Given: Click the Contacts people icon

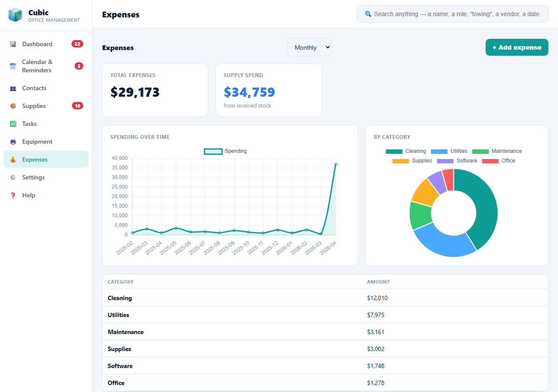Looking at the screenshot, I should pyautogui.click(x=13, y=88).
